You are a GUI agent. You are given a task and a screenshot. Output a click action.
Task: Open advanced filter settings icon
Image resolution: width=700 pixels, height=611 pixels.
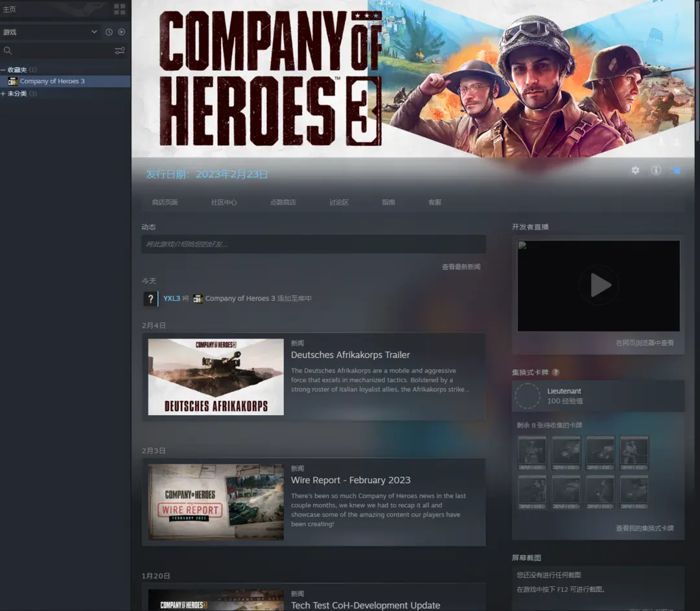click(120, 51)
